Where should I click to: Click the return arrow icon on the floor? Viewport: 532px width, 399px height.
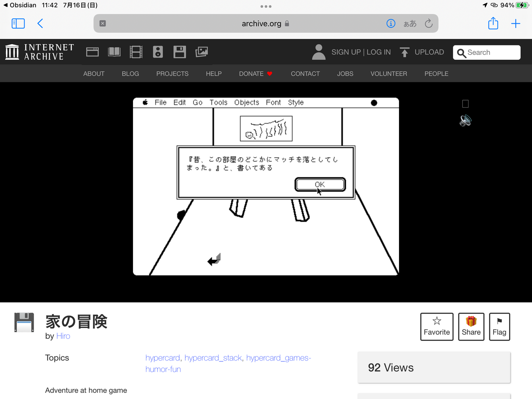(214, 259)
